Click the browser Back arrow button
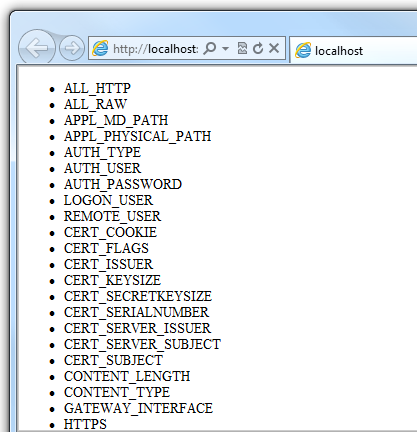The height and width of the screenshot is (432, 417). coord(37,47)
